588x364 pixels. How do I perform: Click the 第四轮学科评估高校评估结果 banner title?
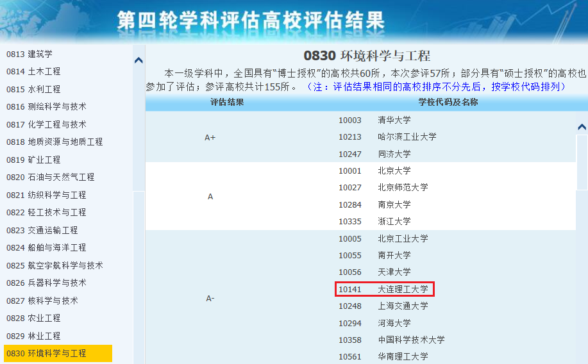pyautogui.click(x=251, y=21)
